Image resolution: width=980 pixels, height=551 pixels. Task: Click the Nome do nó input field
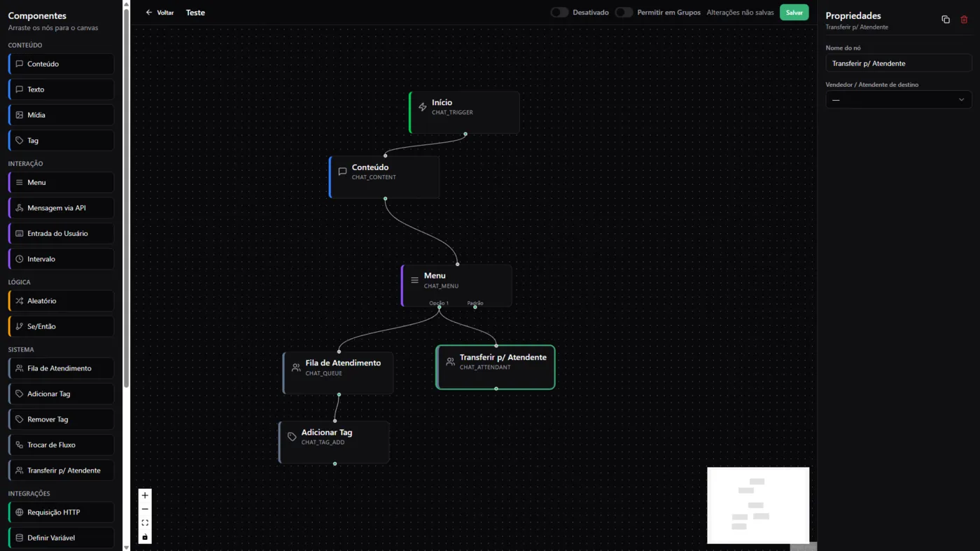click(899, 63)
